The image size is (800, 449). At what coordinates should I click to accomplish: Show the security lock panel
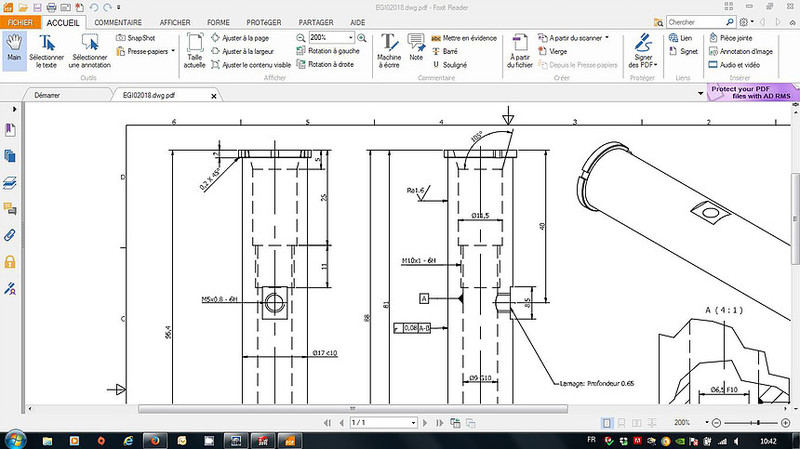[x=10, y=262]
